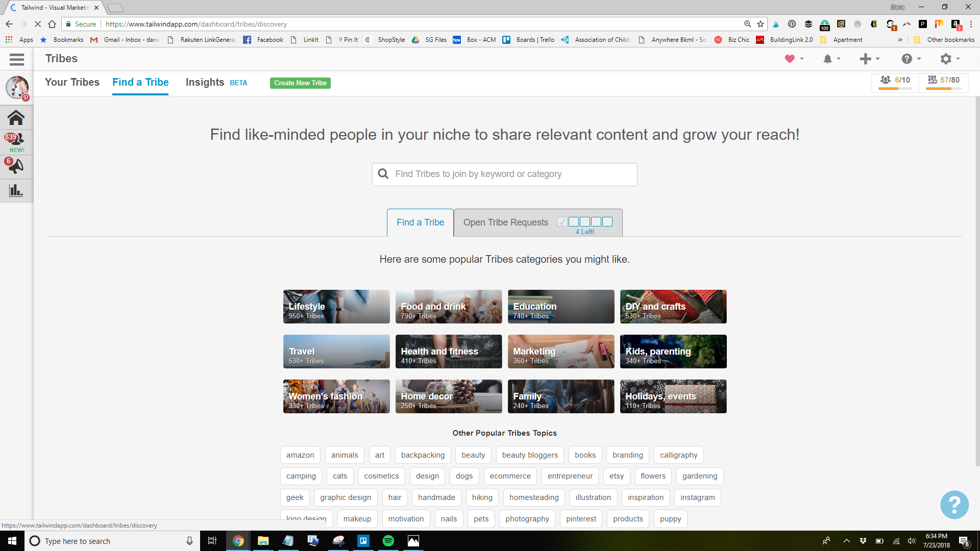Open the Home decor category tile
The image size is (980, 551).
click(449, 396)
